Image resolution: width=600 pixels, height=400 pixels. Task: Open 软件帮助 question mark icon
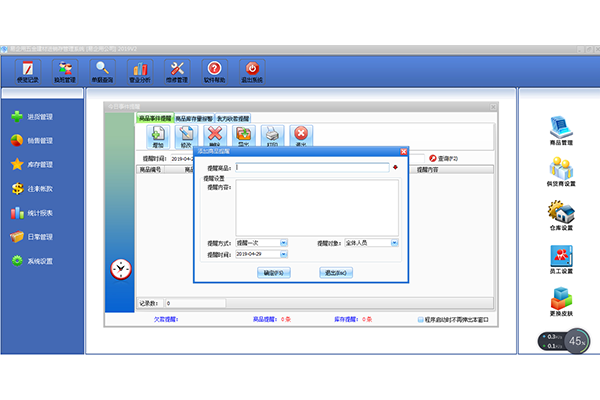215,72
